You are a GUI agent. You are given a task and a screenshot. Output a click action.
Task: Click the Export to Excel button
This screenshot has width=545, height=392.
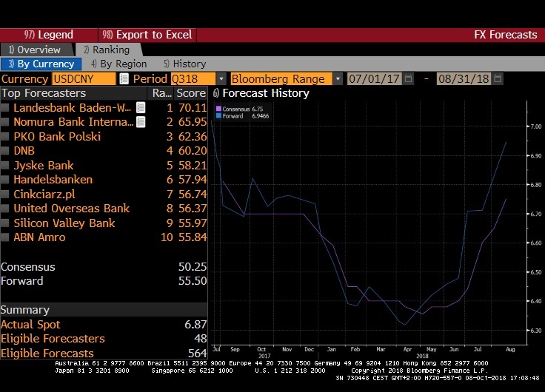point(147,35)
